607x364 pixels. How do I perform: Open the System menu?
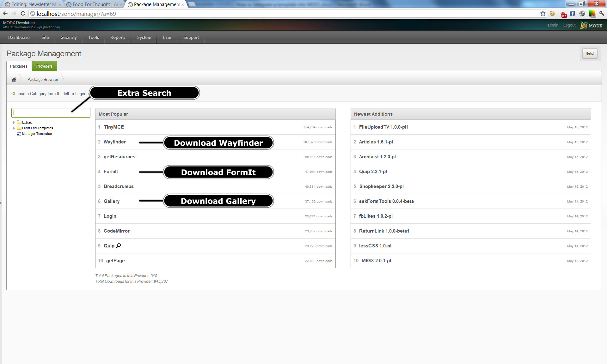[144, 37]
